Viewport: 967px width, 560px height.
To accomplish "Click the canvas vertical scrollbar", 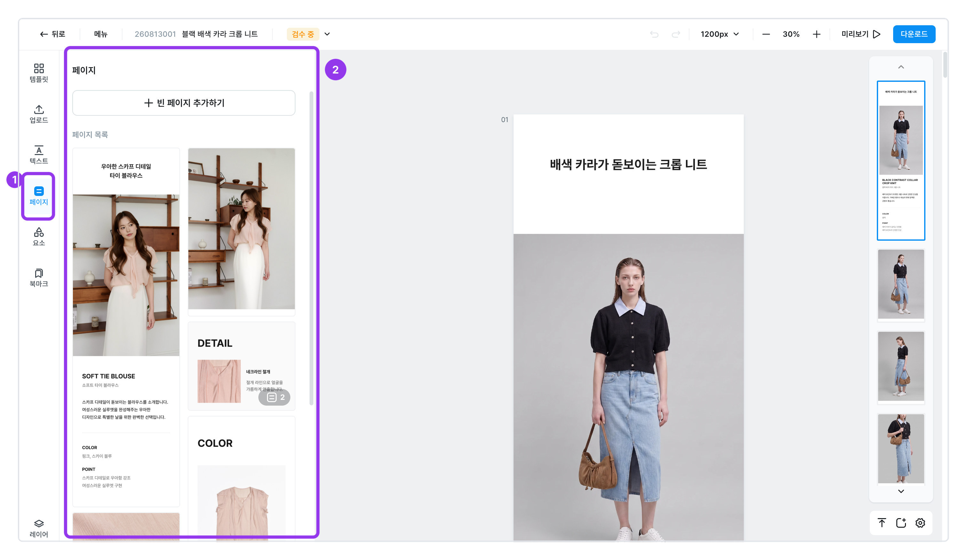I will 945,65.
